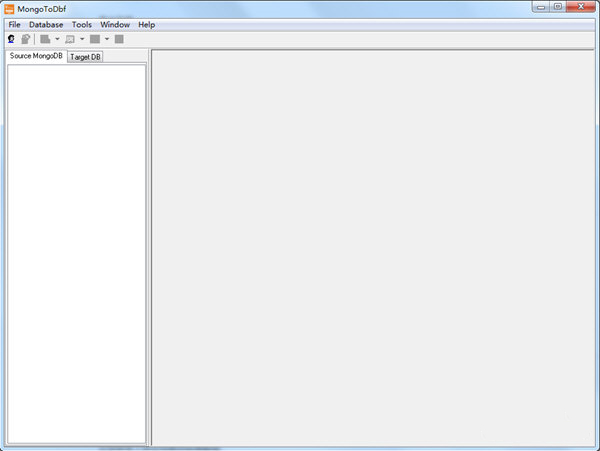Minimize the MongoToDbf window
The height and width of the screenshot is (451, 600).
coord(541,7)
